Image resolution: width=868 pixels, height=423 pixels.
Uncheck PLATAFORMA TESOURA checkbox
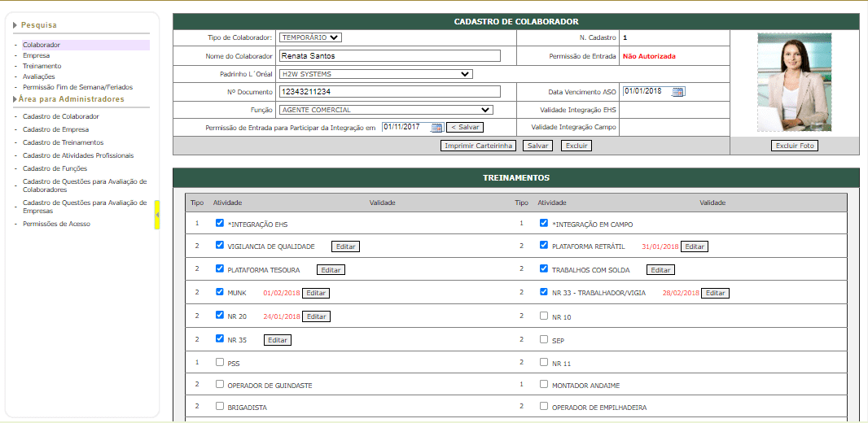tap(220, 268)
